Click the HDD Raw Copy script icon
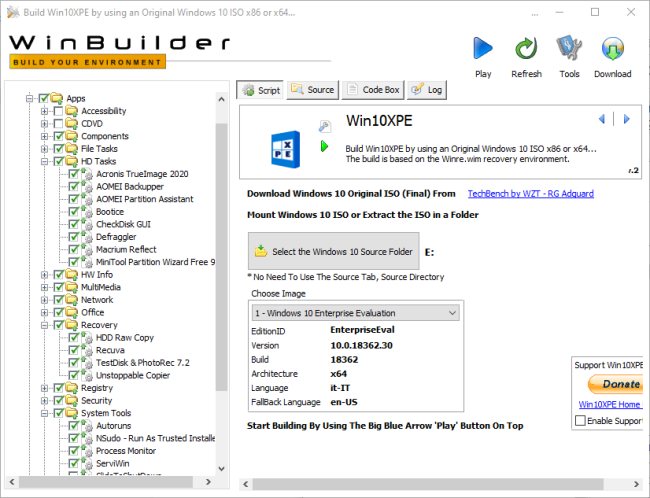 point(87,338)
